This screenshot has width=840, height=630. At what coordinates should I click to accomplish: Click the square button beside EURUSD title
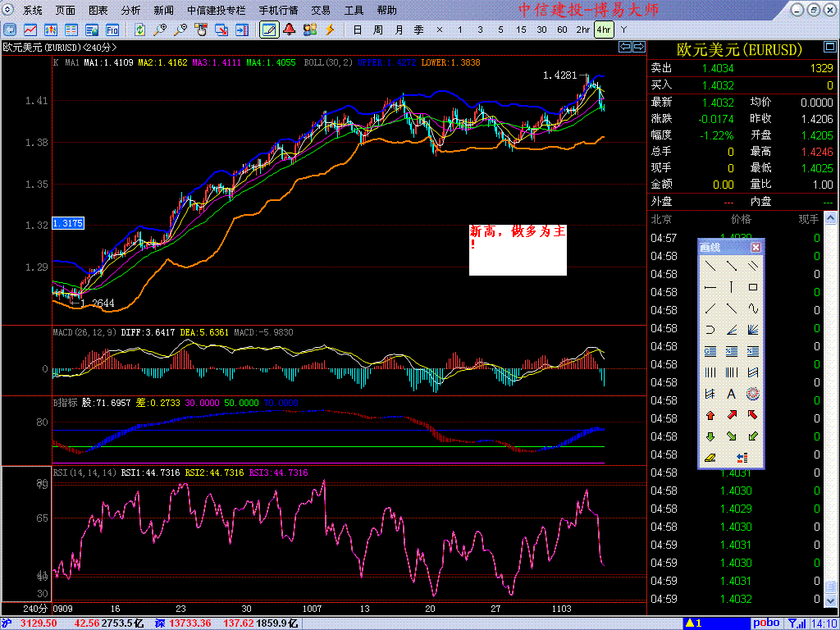(x=829, y=48)
